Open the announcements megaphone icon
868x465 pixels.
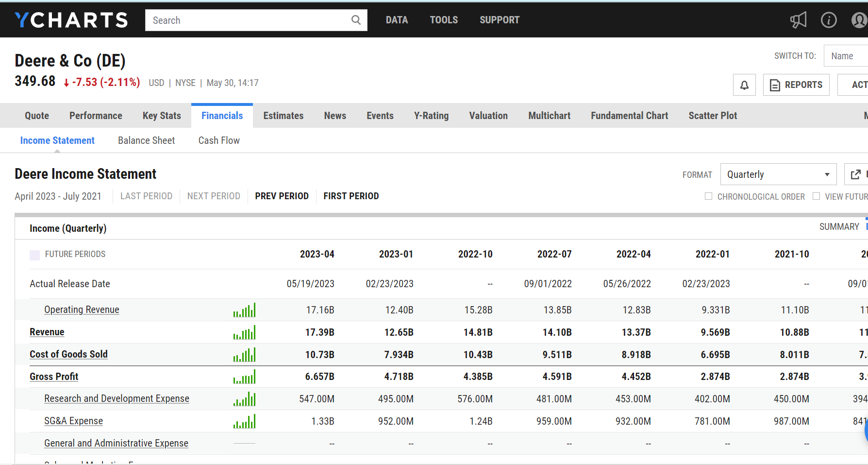799,20
